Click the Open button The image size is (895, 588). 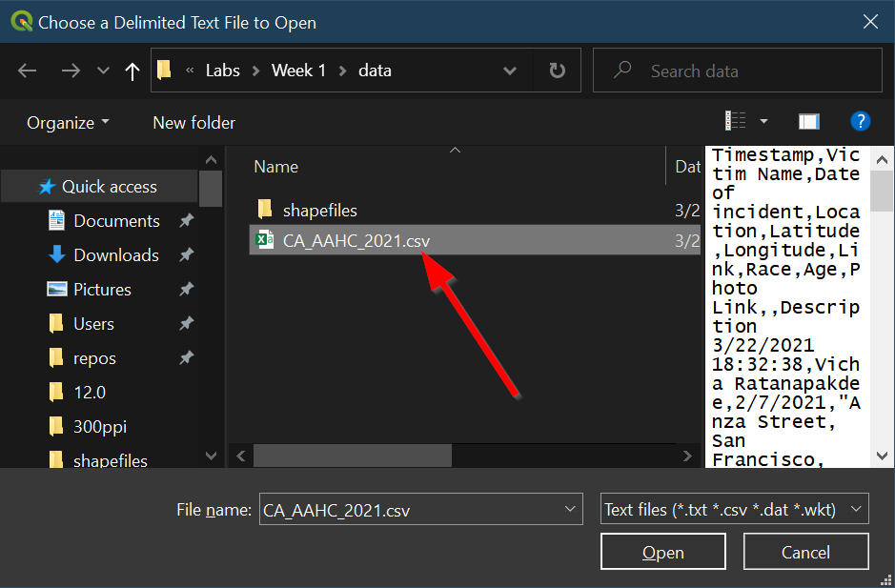pos(662,553)
